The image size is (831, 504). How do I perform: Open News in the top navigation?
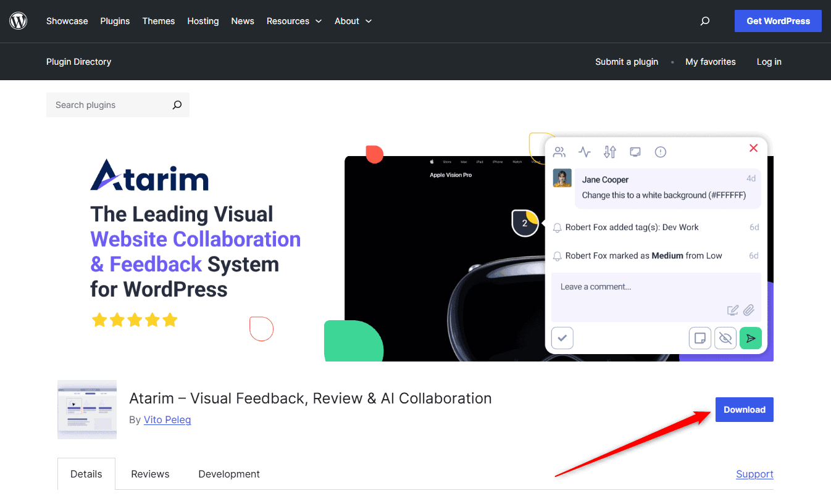(243, 21)
